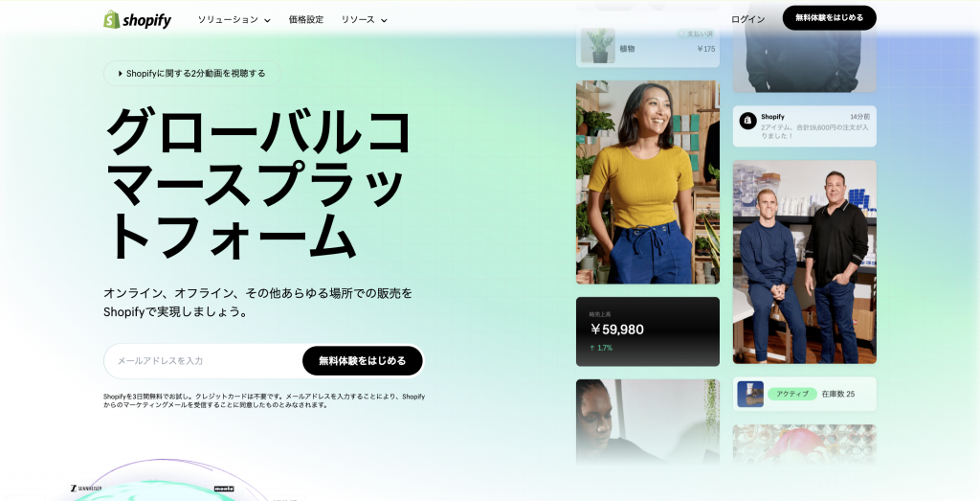The image size is (980, 501).
Task: Click the chevron next to ソリューション
Action: (267, 20)
